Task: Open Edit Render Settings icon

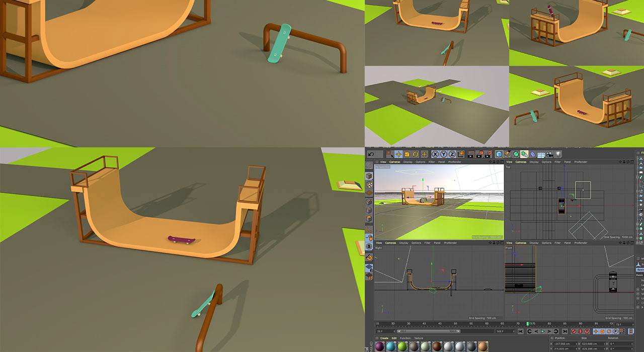Action: click(x=488, y=154)
